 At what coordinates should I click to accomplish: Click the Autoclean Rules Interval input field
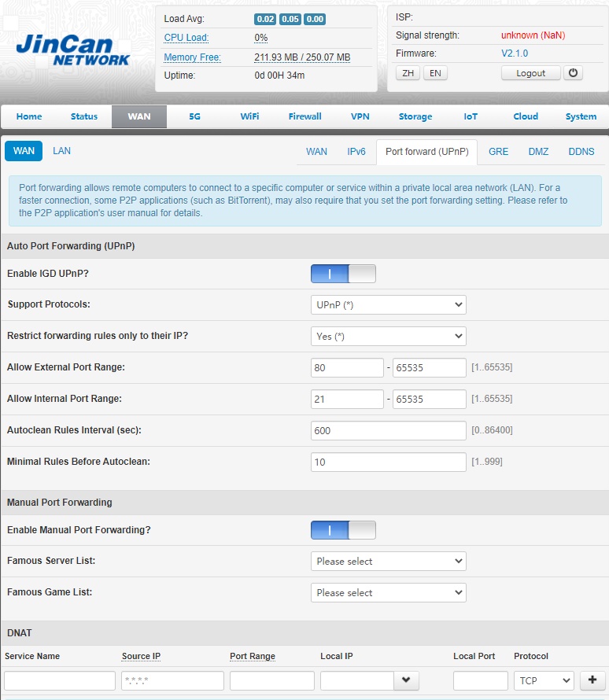[x=388, y=431]
